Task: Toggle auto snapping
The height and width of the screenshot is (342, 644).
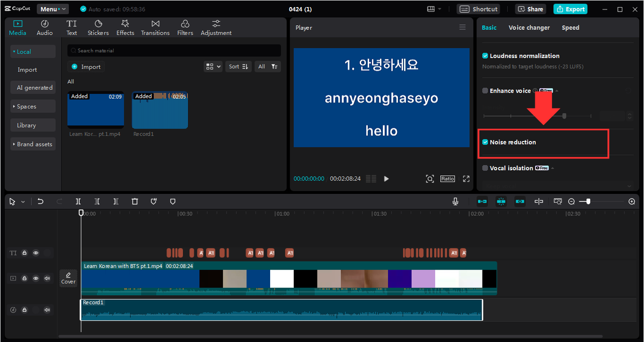Action: 501,201
